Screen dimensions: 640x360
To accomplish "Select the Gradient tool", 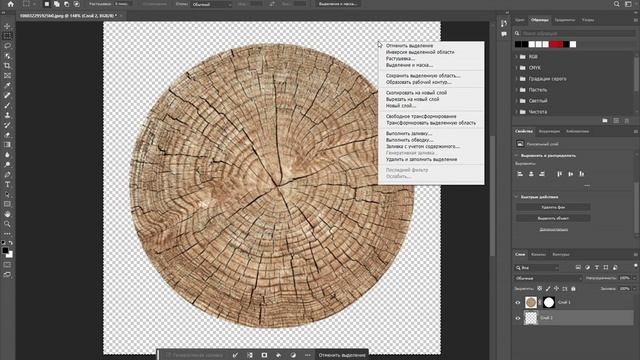I will point(7,144).
